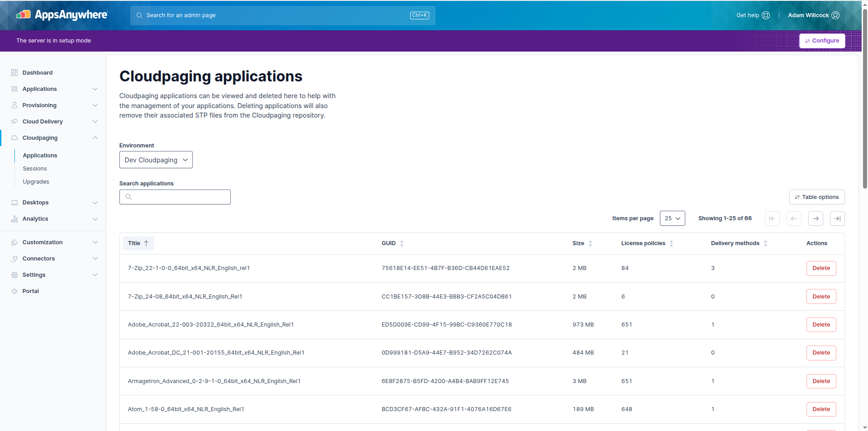Open the Table options button
This screenshot has height=431, width=868.
(816, 197)
